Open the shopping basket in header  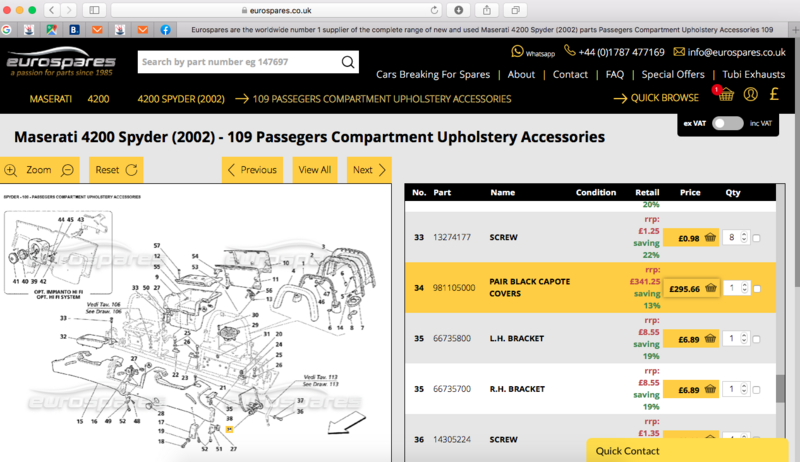726,94
